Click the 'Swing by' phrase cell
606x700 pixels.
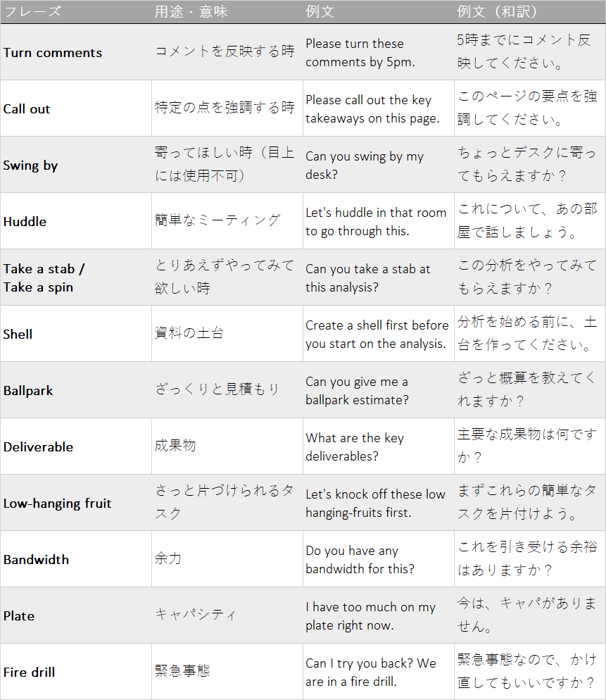(x=30, y=165)
